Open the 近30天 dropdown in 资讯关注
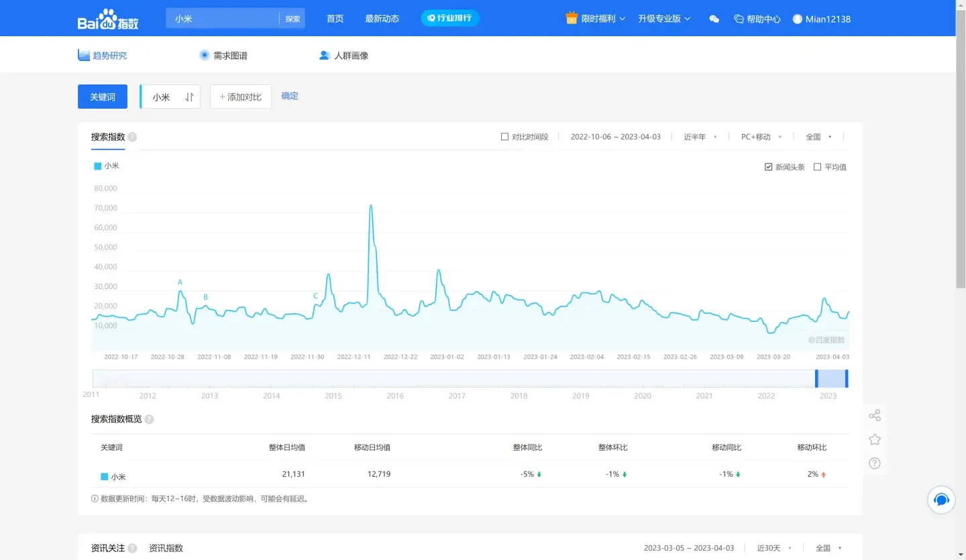 click(774, 548)
